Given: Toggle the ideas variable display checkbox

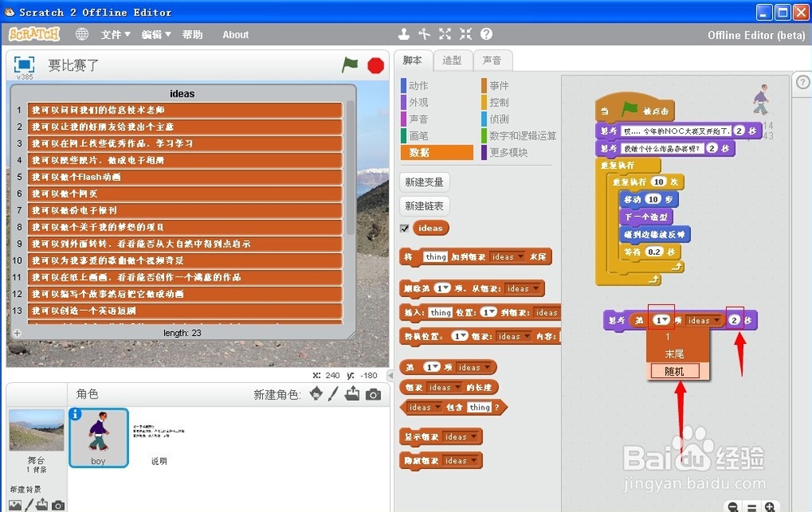Looking at the screenshot, I should (x=403, y=228).
